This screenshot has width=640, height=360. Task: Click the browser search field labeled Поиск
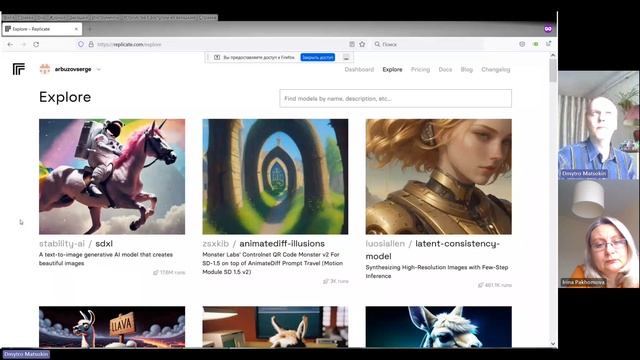point(429,44)
